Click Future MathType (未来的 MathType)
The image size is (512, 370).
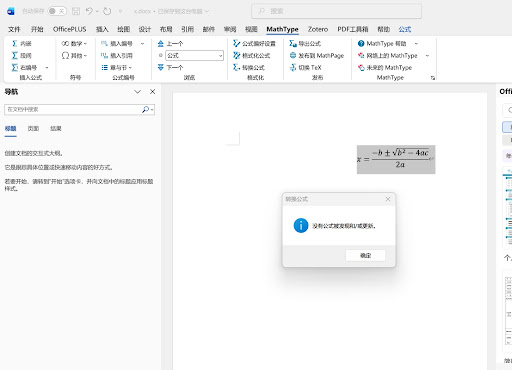pyautogui.click(x=385, y=68)
